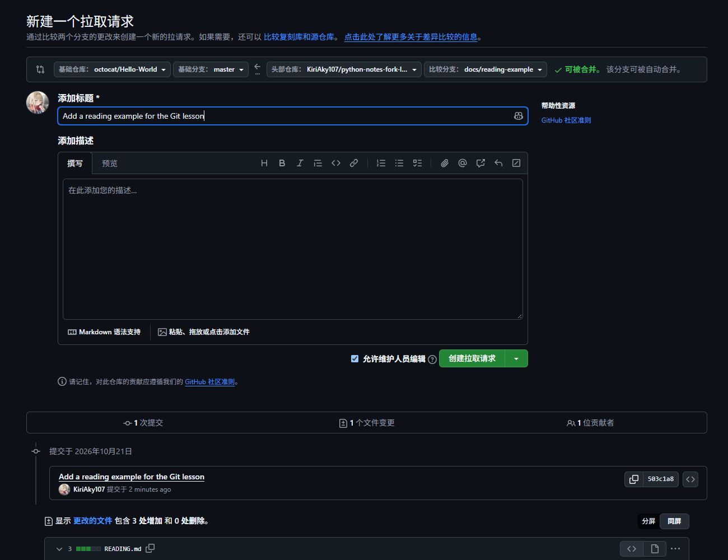Screen dimensions: 728x560
Task: Open GitHub 社区准则 link below the form
Action: tap(209, 382)
